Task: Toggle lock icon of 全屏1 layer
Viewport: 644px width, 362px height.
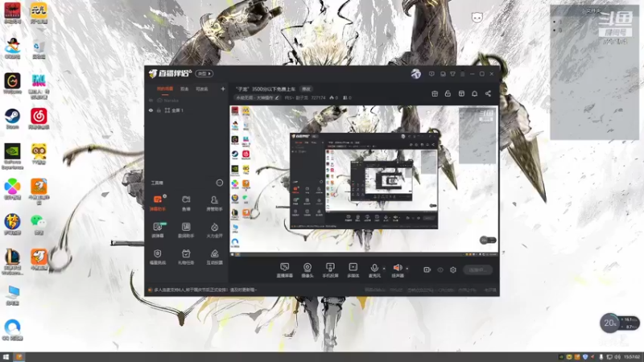Action: click(159, 110)
